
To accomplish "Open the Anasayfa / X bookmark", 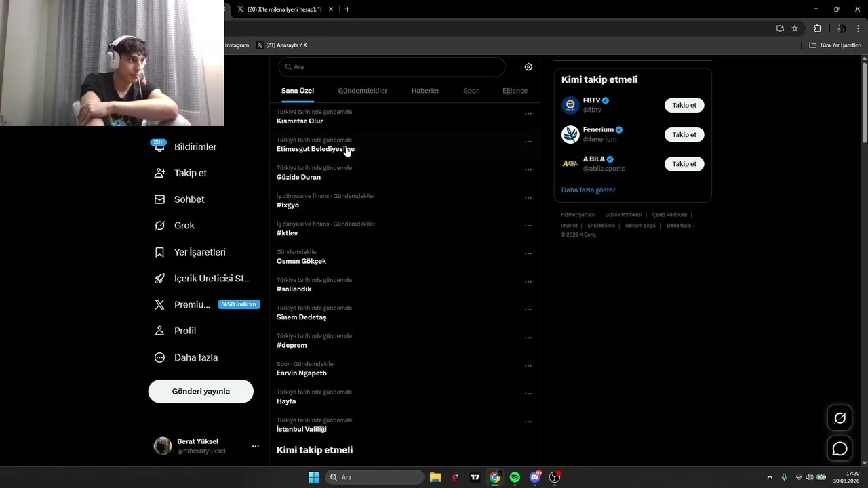I will coord(281,45).
